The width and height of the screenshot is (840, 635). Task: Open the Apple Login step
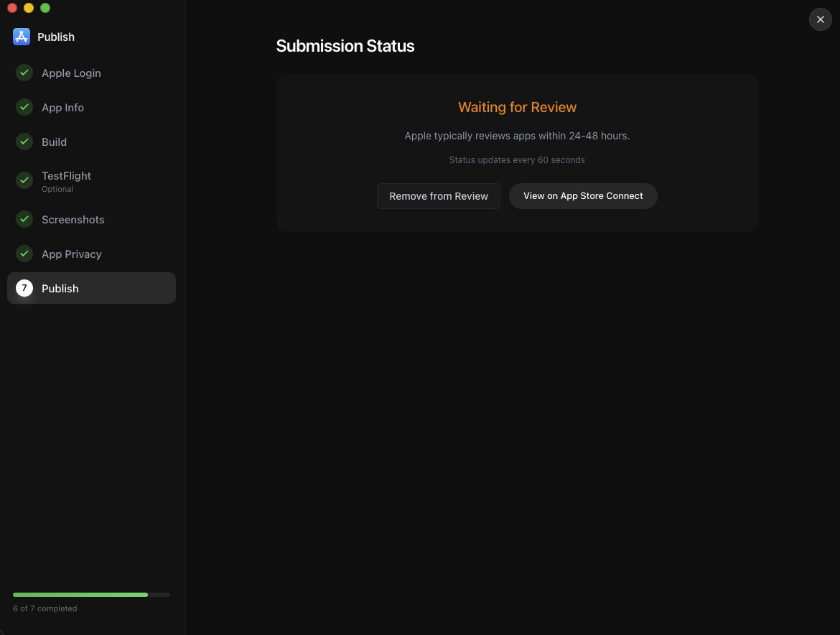pyautogui.click(x=91, y=73)
